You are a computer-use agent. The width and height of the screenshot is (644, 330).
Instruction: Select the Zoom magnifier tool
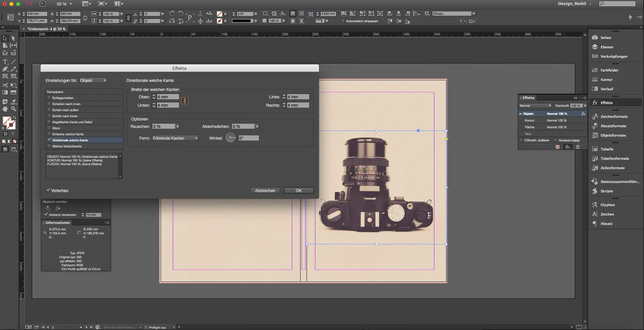coord(13,109)
